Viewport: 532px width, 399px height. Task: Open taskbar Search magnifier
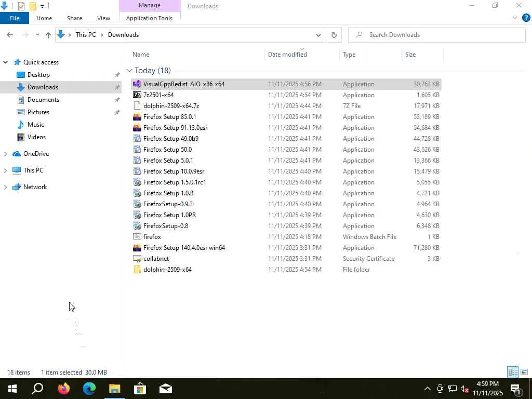[37, 389]
